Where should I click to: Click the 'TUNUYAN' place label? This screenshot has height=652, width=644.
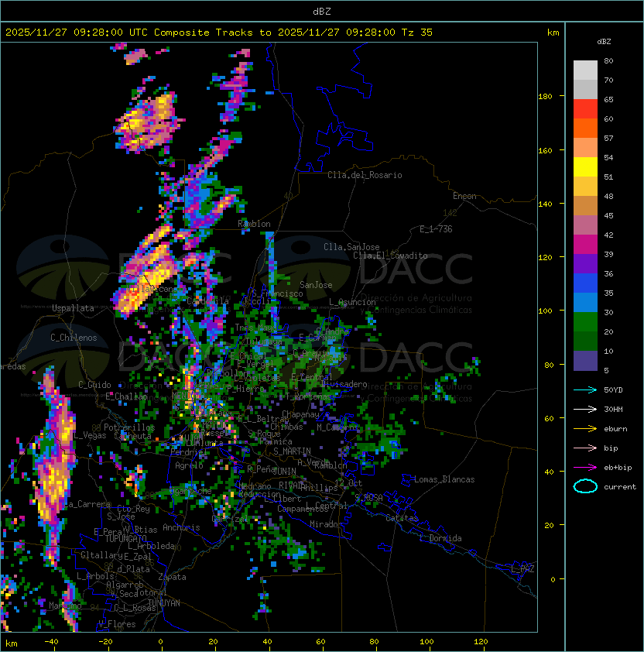pos(164,603)
